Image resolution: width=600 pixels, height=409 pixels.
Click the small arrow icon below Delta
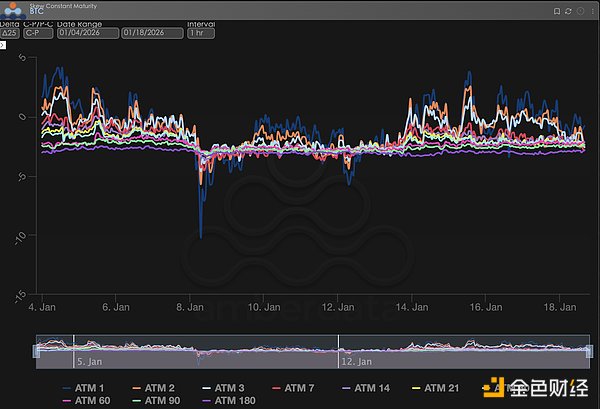3,46
